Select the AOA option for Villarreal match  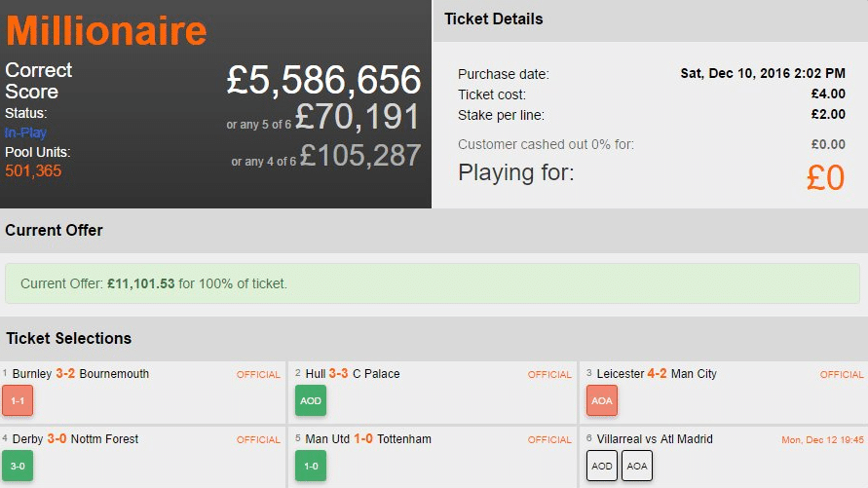pyautogui.click(x=637, y=466)
